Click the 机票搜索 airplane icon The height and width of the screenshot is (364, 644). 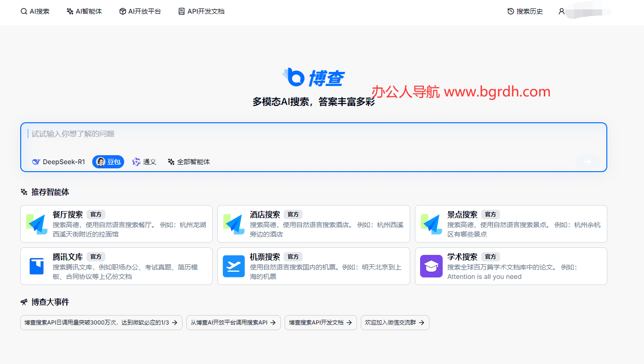point(234,267)
